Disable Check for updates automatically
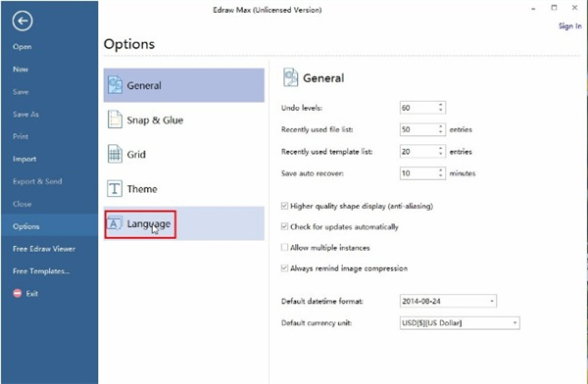The width and height of the screenshot is (588, 384). (284, 226)
